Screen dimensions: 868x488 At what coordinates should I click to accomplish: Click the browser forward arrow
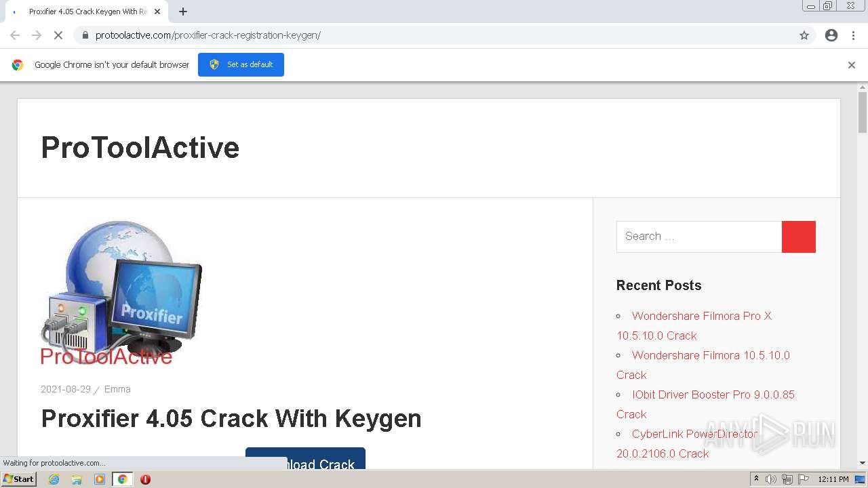(x=37, y=35)
